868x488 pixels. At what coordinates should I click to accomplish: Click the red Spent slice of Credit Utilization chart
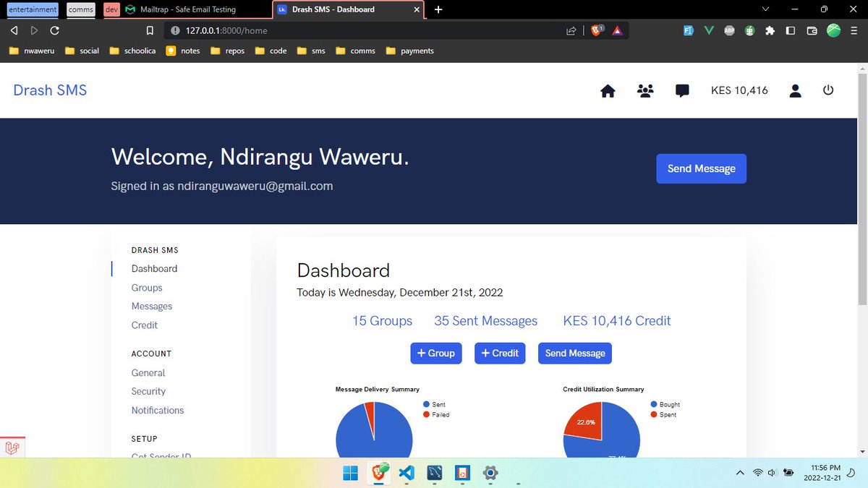(x=583, y=421)
